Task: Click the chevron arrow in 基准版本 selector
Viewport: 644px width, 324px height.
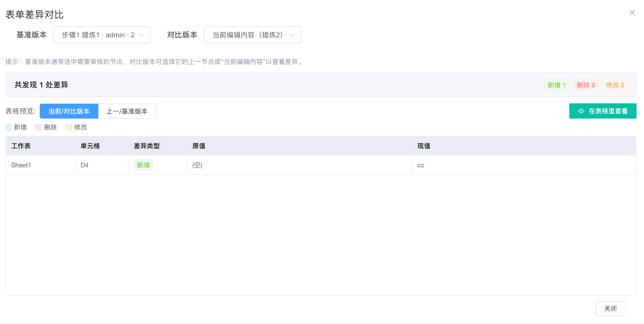Action: (x=141, y=35)
